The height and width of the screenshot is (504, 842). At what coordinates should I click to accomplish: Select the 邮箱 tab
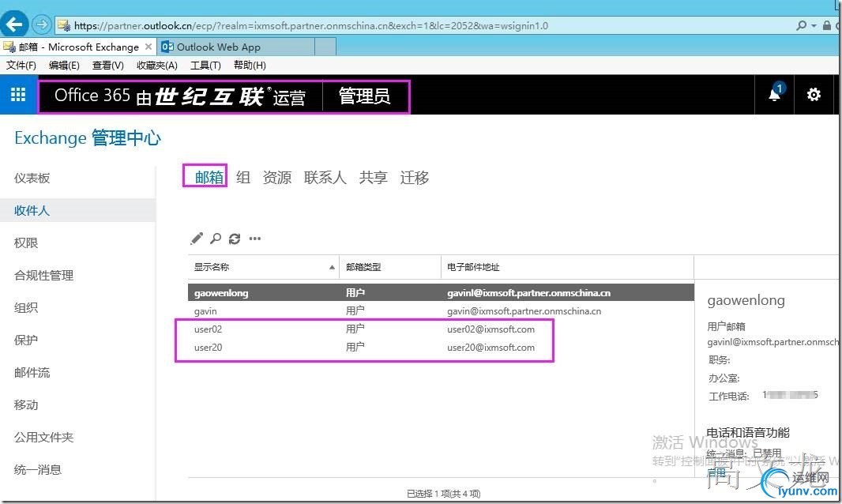click(x=209, y=177)
